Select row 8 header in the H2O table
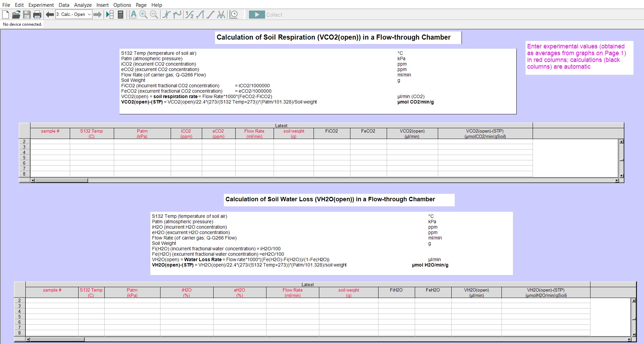This screenshot has width=644, height=344. [x=20, y=333]
